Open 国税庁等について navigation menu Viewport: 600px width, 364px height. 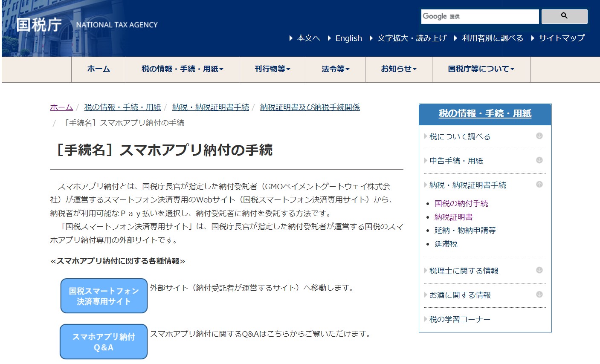pyautogui.click(x=481, y=69)
